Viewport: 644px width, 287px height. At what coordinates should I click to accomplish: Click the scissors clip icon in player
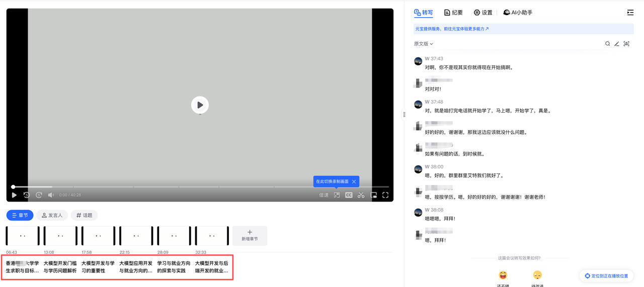[x=361, y=195]
